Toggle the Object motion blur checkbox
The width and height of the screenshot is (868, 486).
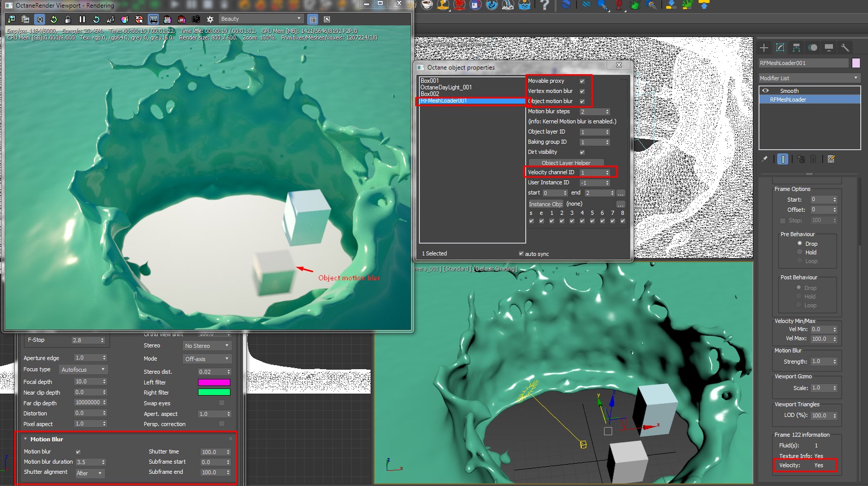(x=582, y=102)
